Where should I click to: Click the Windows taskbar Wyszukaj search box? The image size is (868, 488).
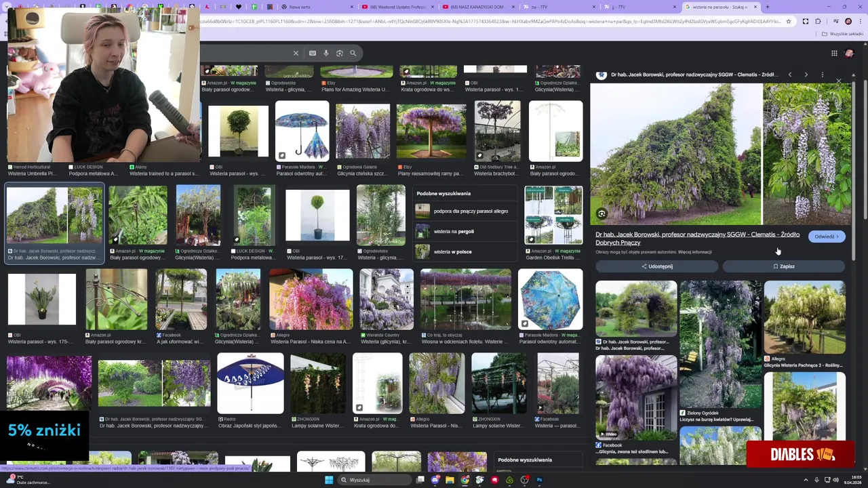(x=375, y=480)
